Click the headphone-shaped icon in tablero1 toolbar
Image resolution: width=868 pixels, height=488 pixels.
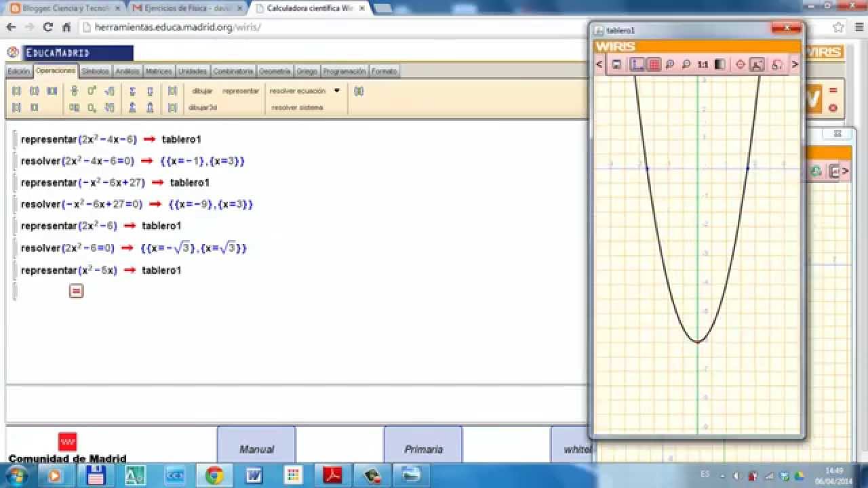tap(777, 64)
